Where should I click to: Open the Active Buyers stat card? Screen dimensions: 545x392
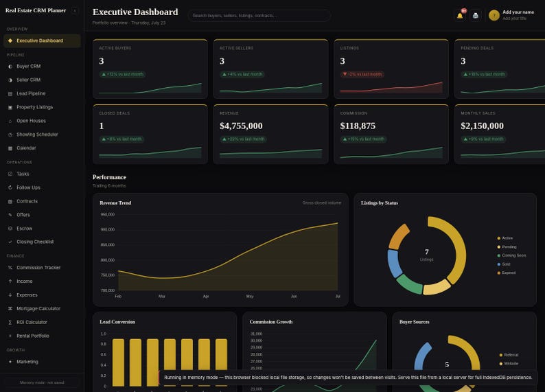[x=150, y=69]
